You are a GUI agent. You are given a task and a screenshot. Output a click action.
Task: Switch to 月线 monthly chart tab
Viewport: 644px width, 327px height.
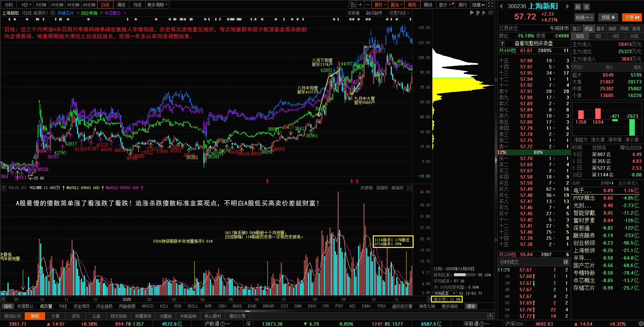[x=137, y=5]
